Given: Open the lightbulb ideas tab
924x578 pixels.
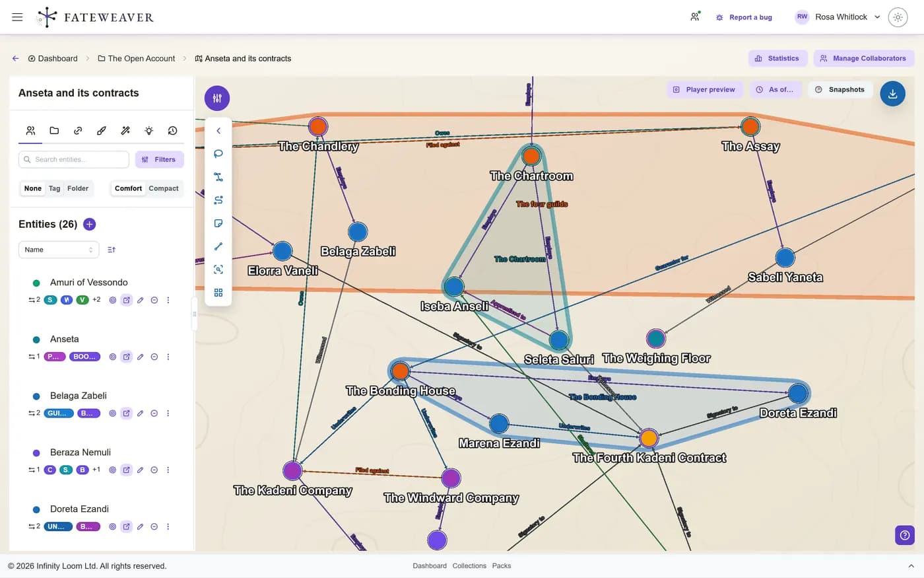Looking at the screenshot, I should [149, 131].
